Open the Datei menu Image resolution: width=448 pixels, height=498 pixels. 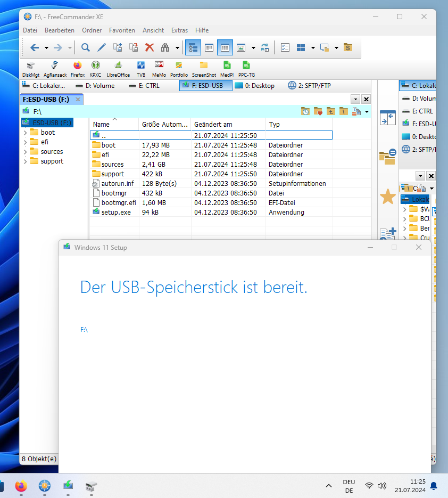click(x=30, y=30)
